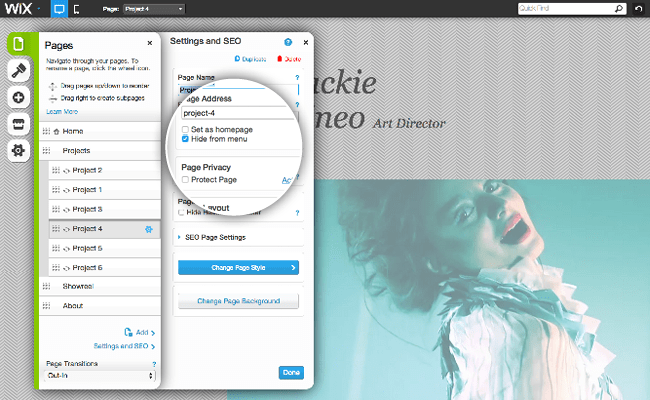Image resolution: width=650 pixels, height=400 pixels.
Task: Click Change Page Background button
Action: point(238,301)
